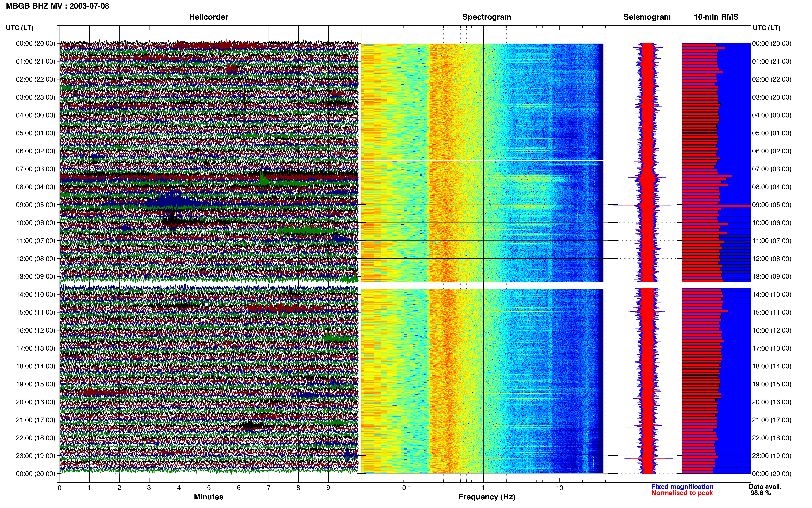Click '0.1' on the frequency axis
This screenshot has width=812, height=508.
click(x=407, y=487)
